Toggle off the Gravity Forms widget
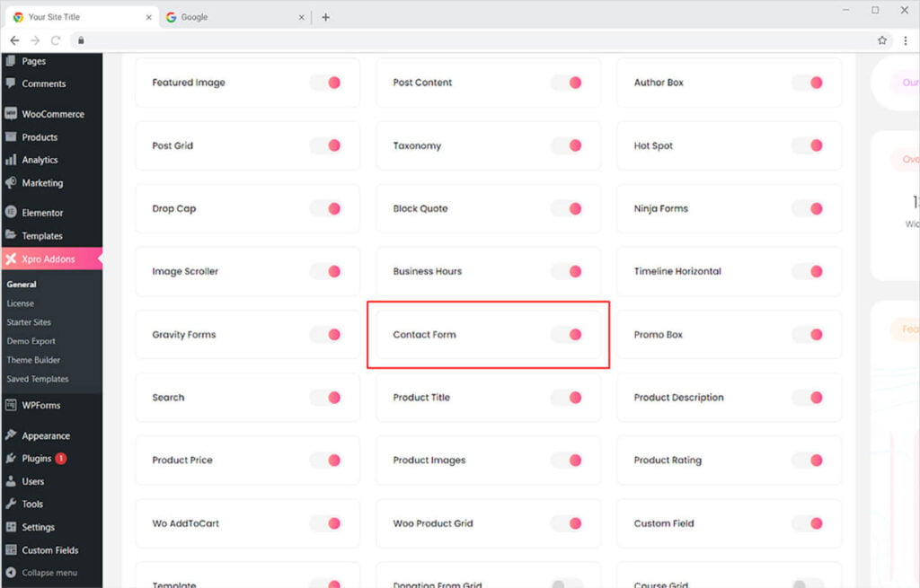 [326, 335]
